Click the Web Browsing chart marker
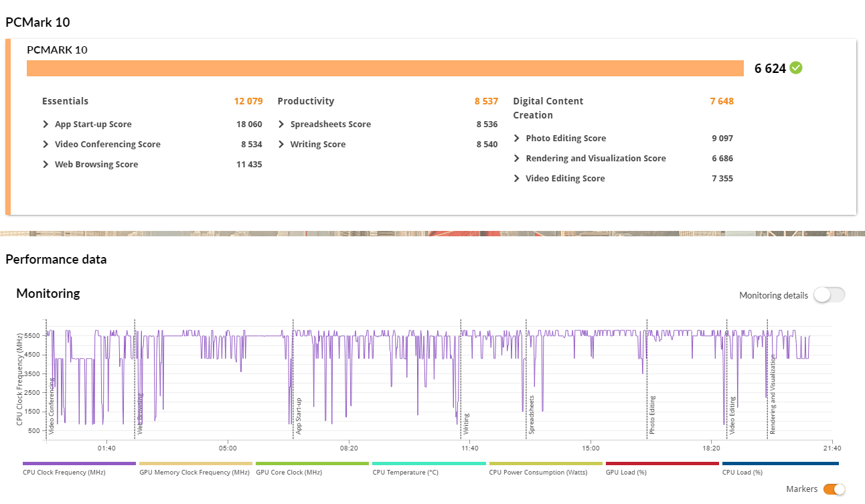This screenshot has width=865, height=504. (140, 414)
